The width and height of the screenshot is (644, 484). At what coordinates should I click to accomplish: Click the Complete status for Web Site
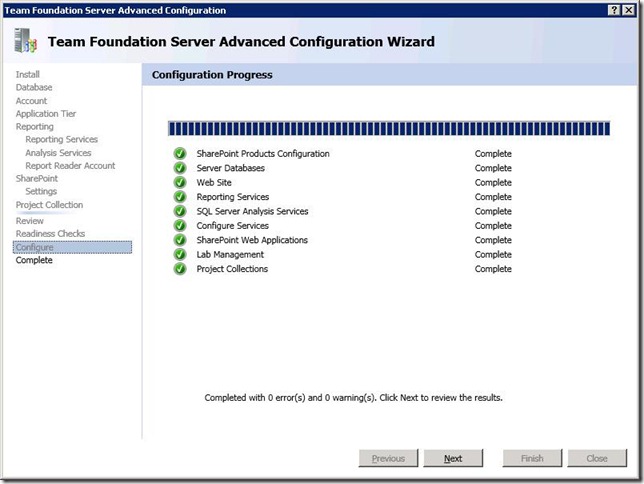click(493, 182)
